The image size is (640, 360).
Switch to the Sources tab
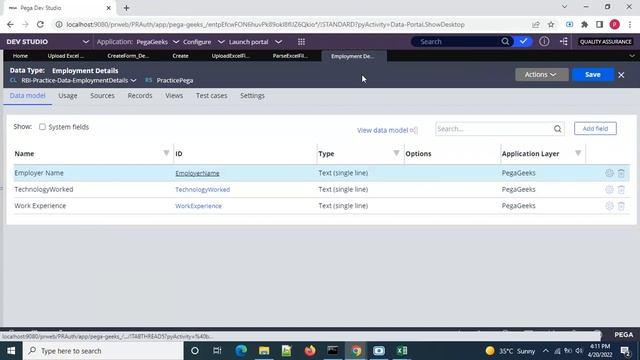(x=102, y=96)
